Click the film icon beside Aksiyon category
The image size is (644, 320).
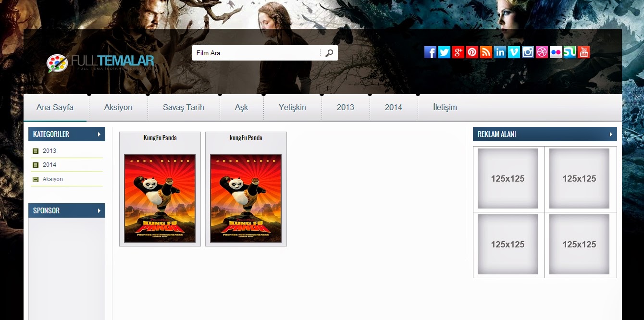point(36,179)
